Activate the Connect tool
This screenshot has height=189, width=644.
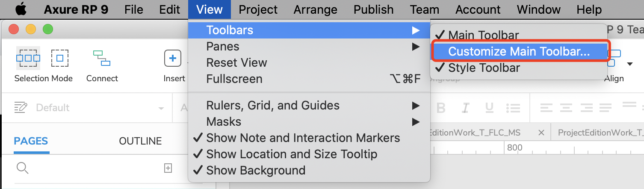point(102,58)
